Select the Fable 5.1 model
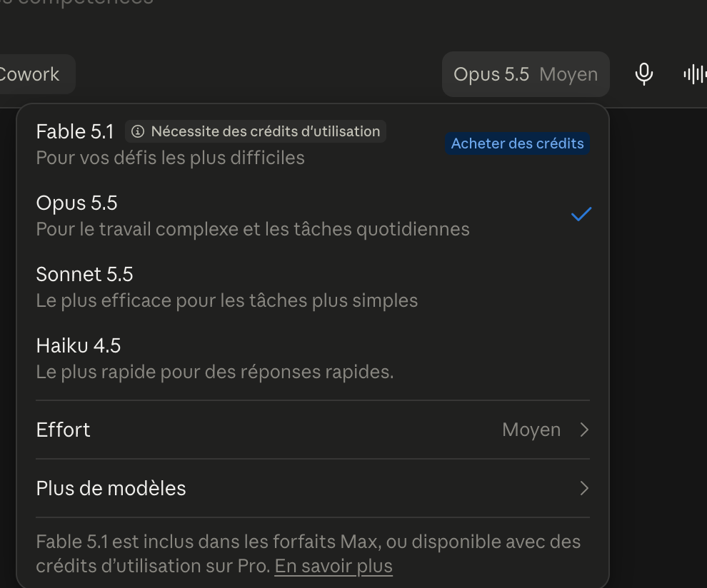Viewport: 707px width, 588px height. [313, 144]
